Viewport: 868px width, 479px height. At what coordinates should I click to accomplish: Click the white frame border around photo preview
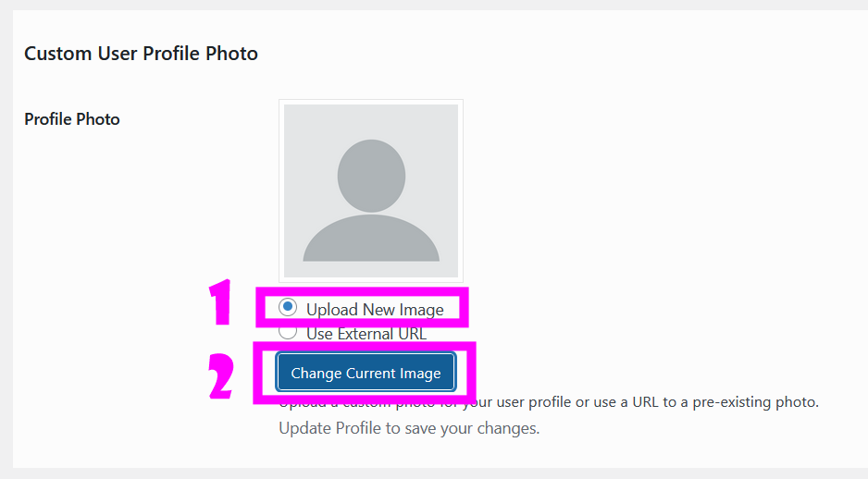(280, 190)
